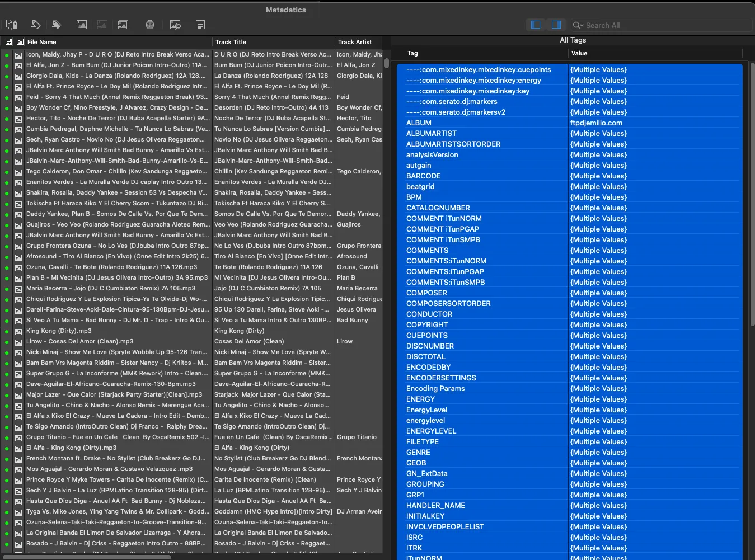Click artwork icon for the Afrosound Tiro Al Blanco row
The width and height of the screenshot is (755, 560).
click(x=18, y=257)
